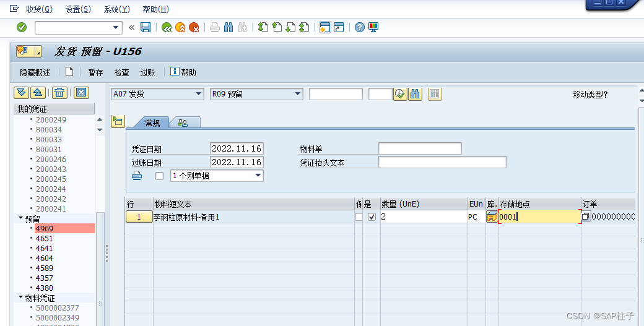Click the binoculars search icon next to reservation field
This screenshot has width=644, height=326.
[416, 94]
